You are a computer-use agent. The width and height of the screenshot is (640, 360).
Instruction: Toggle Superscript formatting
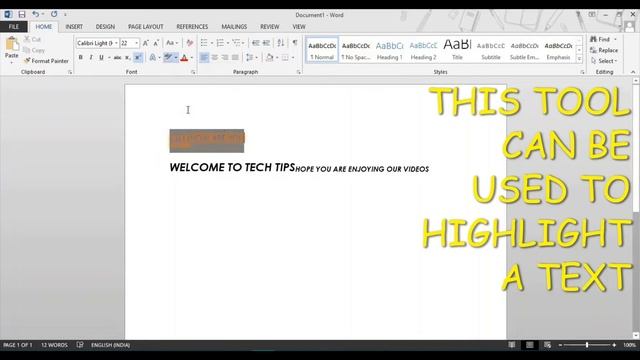(138, 58)
